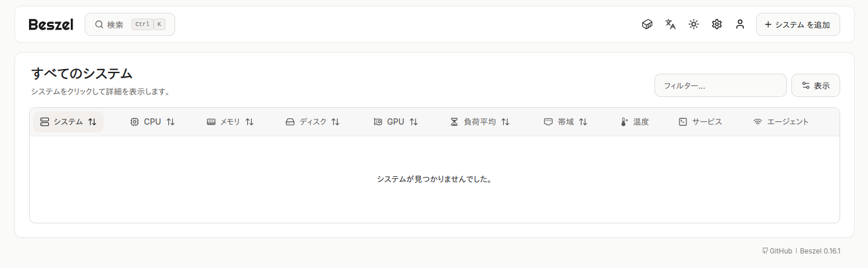Viewport: 868px width, 268px height.
Task: Click the 帯域 column sort arrows
Action: 583,122
